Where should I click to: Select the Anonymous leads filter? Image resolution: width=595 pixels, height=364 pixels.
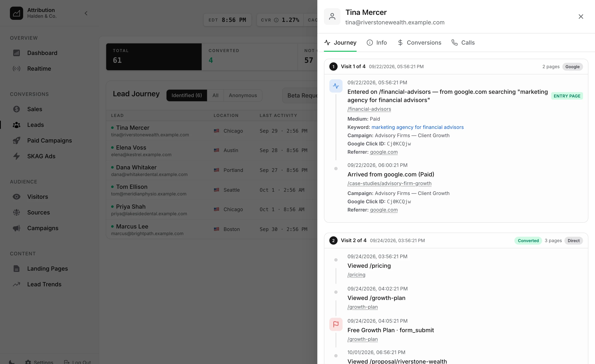(x=243, y=95)
